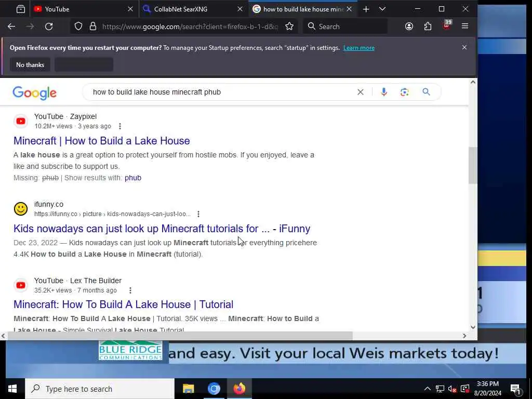The image size is (532, 399).
Task: Open the Windows Start menu
Action: click(12, 389)
